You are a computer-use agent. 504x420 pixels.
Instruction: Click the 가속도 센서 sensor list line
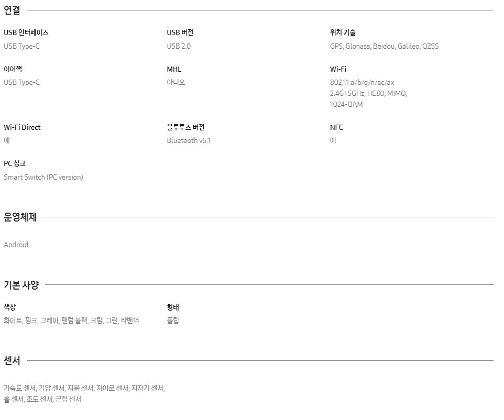pos(84,388)
